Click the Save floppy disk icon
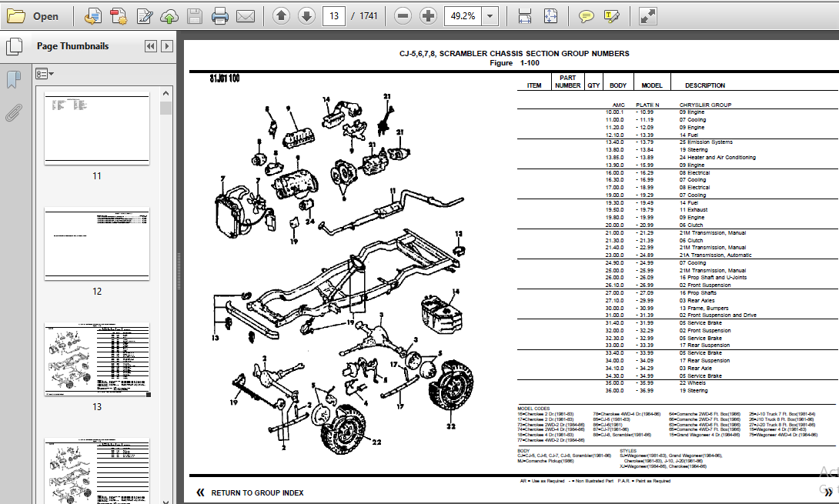The height and width of the screenshot is (504, 839). [195, 16]
